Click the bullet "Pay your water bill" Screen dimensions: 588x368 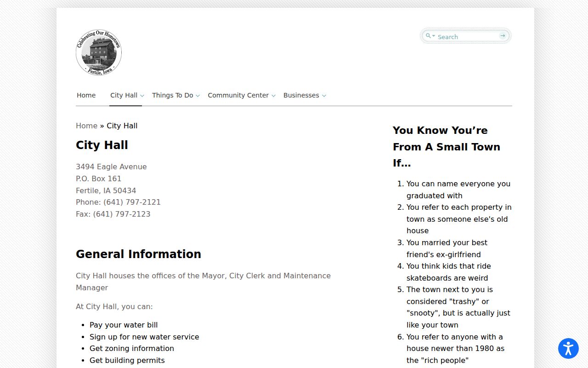[x=124, y=325]
